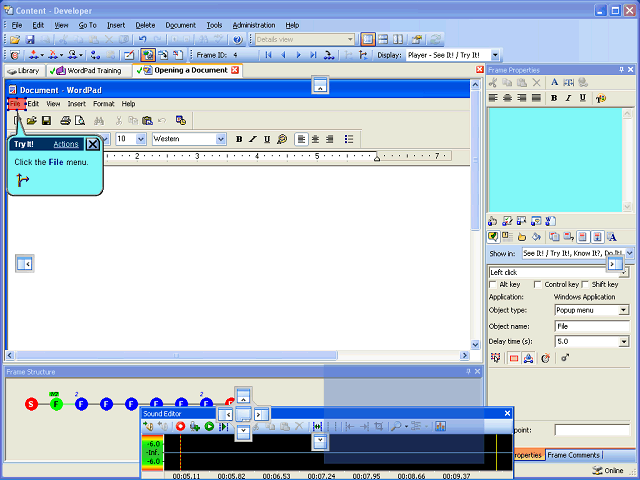The height and width of the screenshot is (480, 640).
Task: Toggle Underline in Frame Properties
Action: click(x=582, y=98)
